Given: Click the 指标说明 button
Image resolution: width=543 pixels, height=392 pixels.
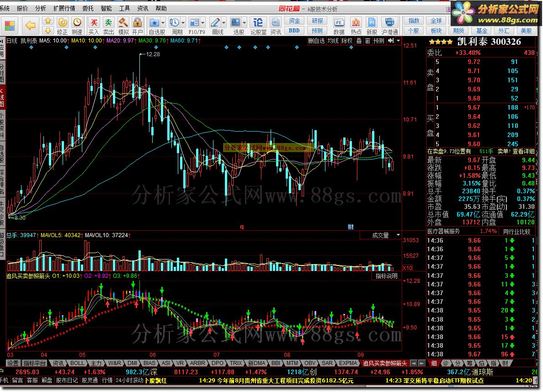Looking at the screenshot, I should tap(387, 276).
